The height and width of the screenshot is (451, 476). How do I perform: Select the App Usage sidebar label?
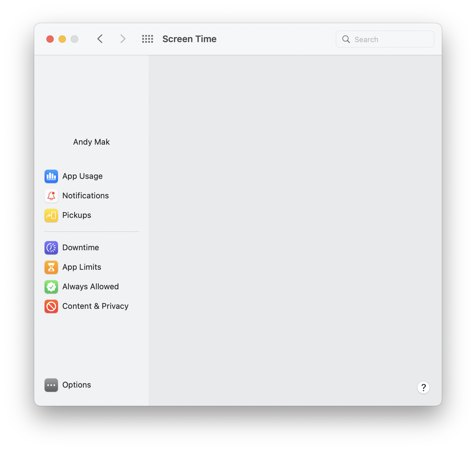tap(82, 176)
